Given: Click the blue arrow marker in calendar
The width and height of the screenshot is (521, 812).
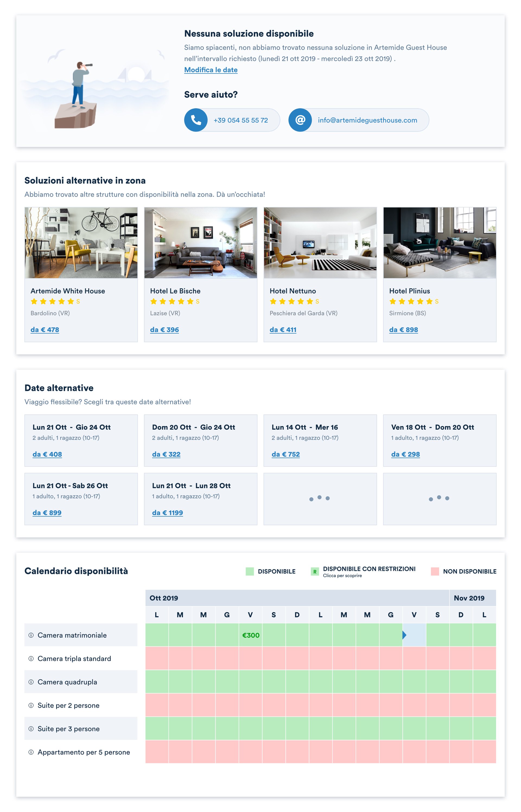Looking at the screenshot, I should [x=404, y=635].
